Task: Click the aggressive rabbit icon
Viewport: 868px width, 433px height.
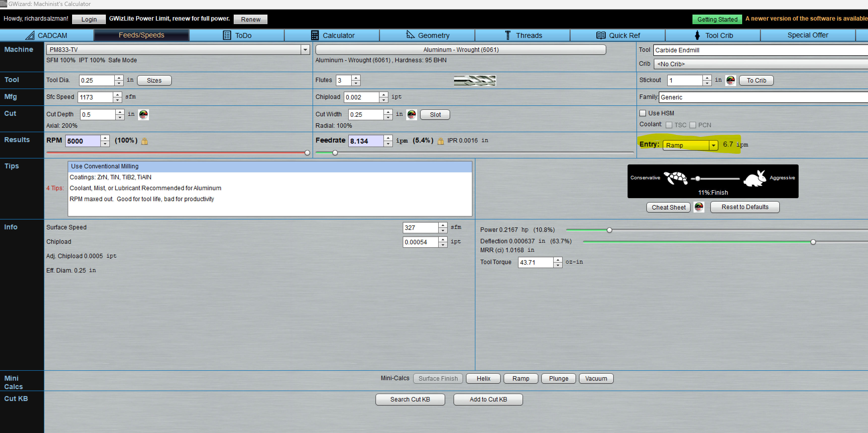Action: click(755, 178)
